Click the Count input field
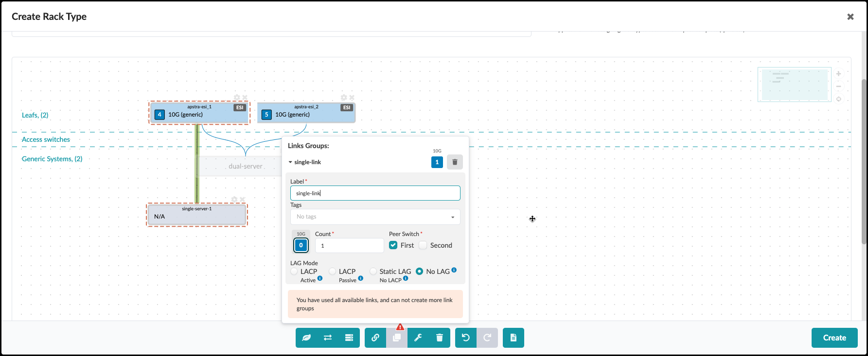Image resolution: width=868 pixels, height=356 pixels. click(x=349, y=246)
